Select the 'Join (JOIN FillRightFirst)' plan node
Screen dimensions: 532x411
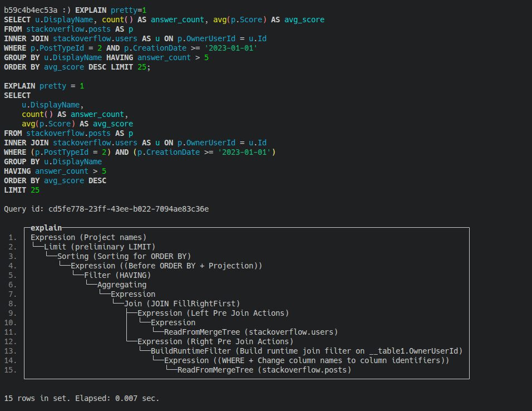click(182, 304)
